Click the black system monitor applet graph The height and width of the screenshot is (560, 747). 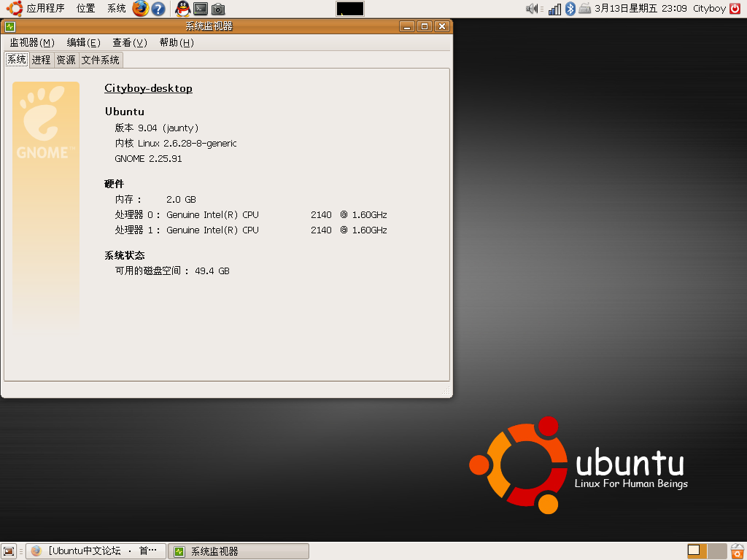click(x=350, y=9)
